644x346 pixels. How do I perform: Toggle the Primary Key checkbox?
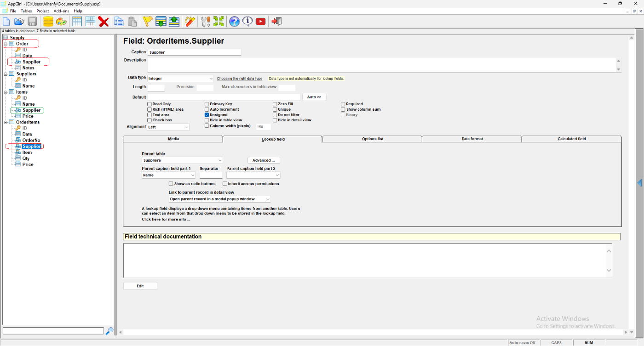pos(207,104)
